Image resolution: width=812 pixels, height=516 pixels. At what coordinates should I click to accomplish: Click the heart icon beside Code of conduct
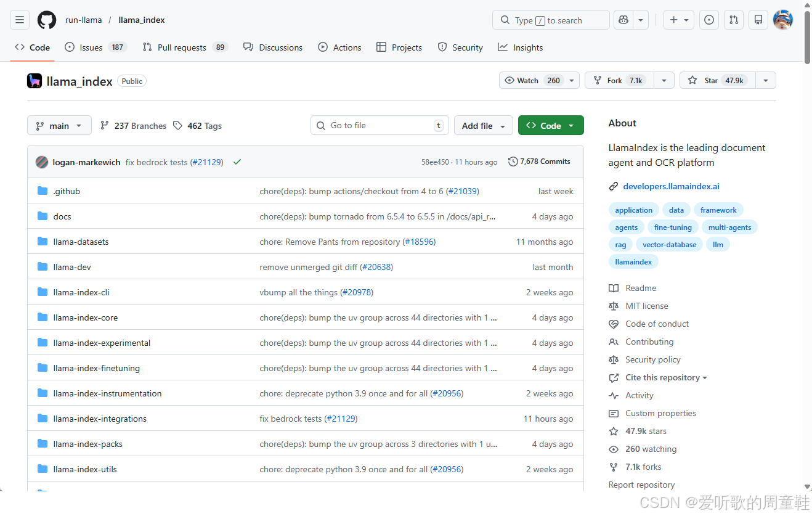coord(613,324)
